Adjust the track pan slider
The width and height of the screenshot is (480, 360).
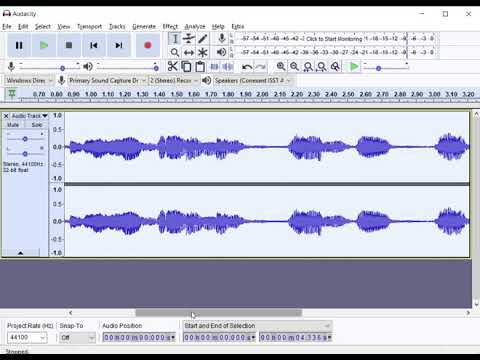[x=25, y=154]
